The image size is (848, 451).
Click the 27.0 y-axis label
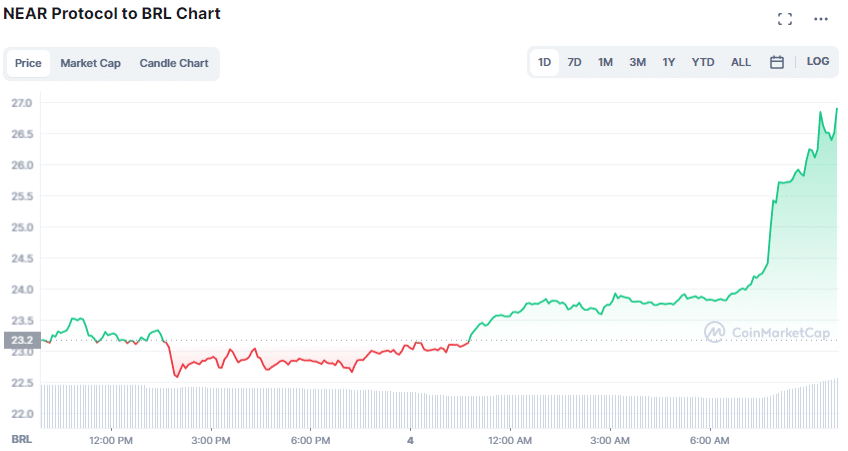22,103
